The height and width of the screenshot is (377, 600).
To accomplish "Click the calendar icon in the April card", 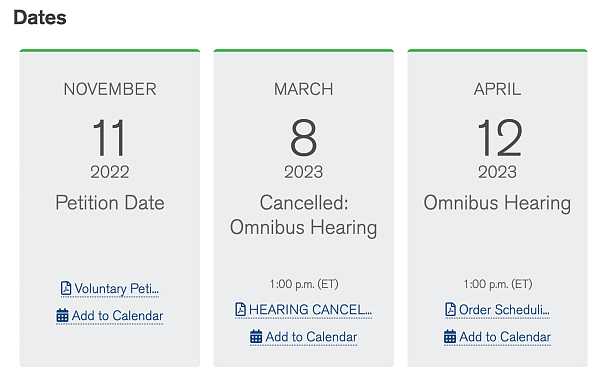I will point(450,337).
